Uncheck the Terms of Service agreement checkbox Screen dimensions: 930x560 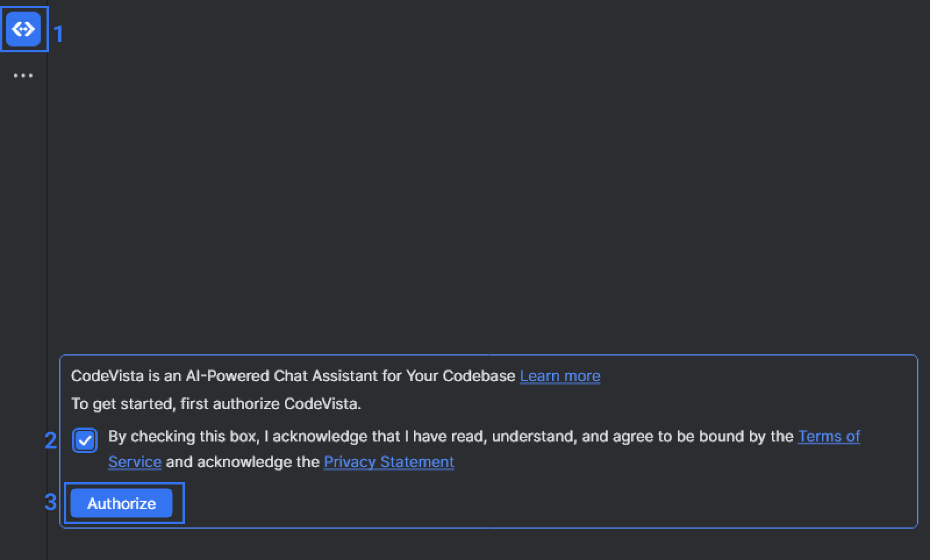pos(85,440)
